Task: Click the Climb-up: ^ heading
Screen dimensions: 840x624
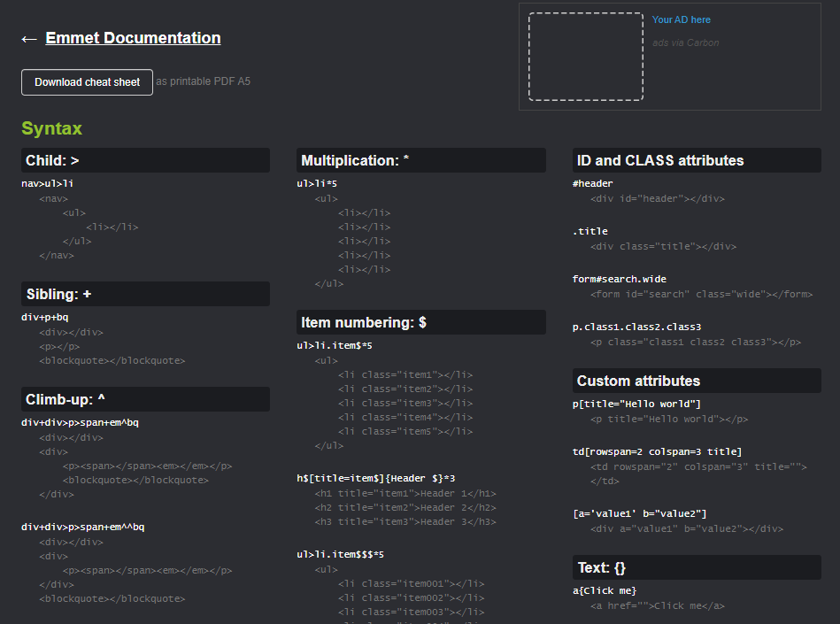Action: (146, 399)
